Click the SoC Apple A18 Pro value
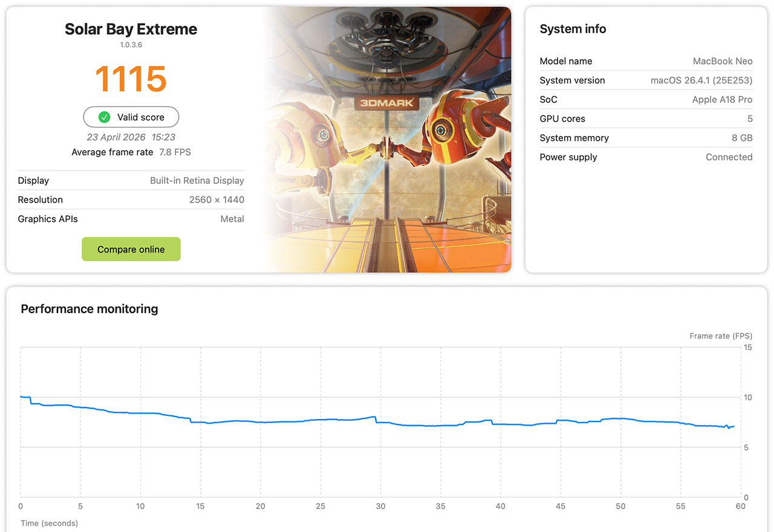This screenshot has height=532, width=774. (x=722, y=99)
